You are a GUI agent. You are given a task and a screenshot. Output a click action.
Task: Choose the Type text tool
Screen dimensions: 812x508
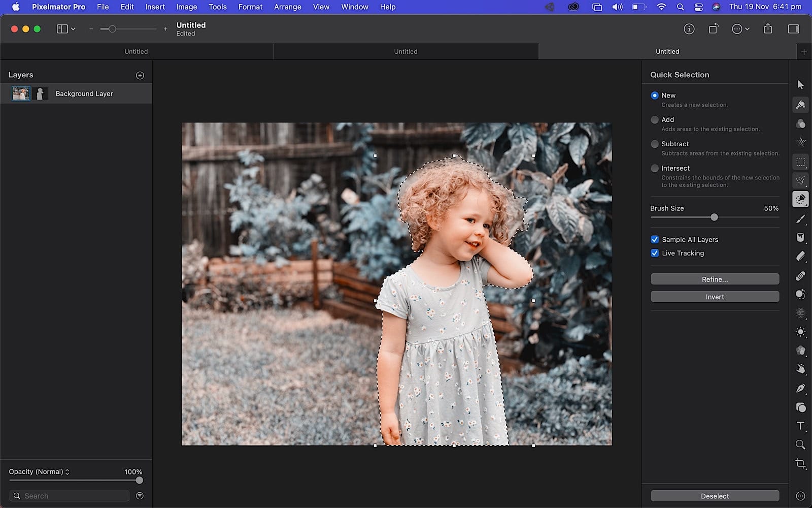click(x=800, y=426)
